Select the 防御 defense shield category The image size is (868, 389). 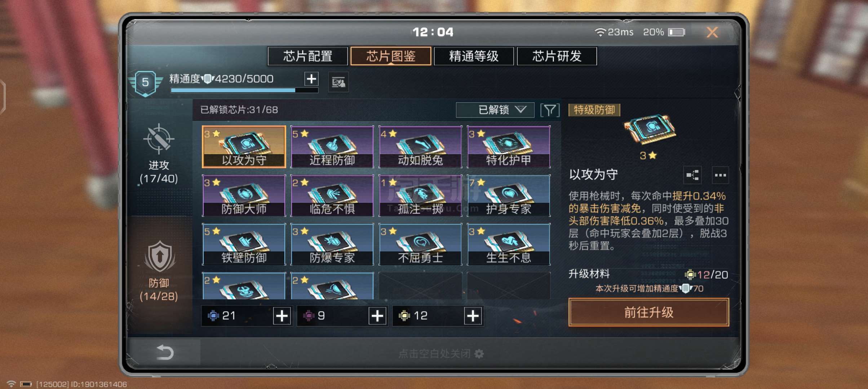pyautogui.click(x=160, y=257)
